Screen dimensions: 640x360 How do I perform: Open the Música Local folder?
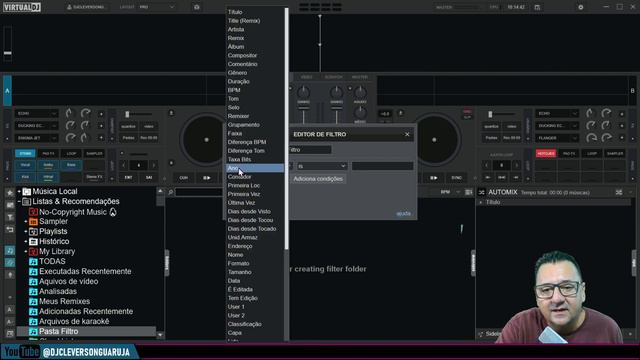click(55, 191)
